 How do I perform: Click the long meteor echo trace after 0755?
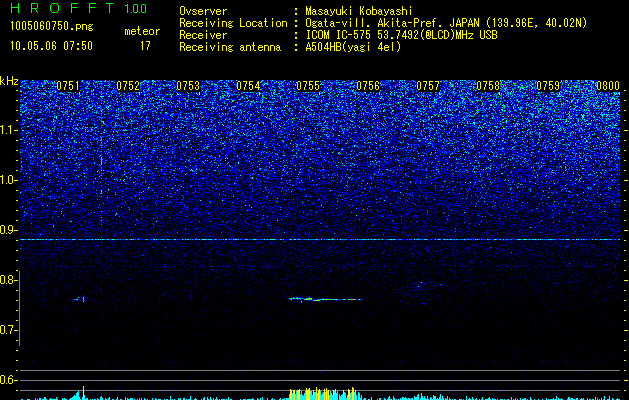pyautogui.click(x=325, y=299)
